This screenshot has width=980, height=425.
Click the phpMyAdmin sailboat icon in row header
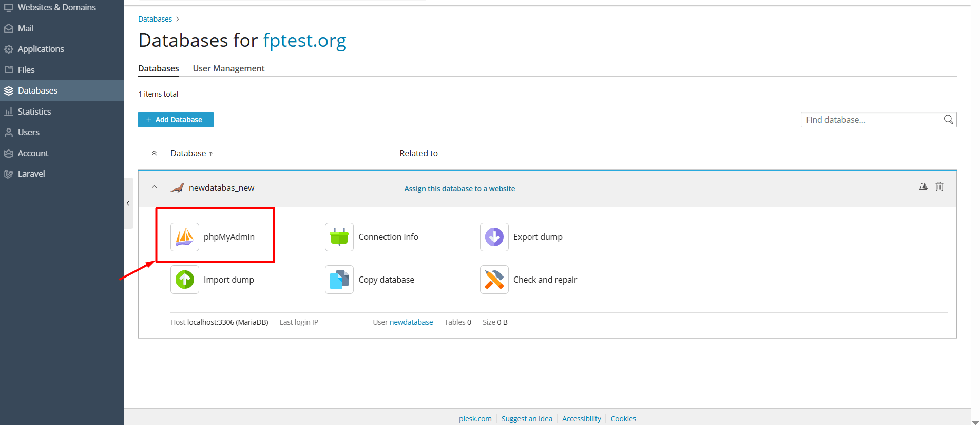pos(923,187)
